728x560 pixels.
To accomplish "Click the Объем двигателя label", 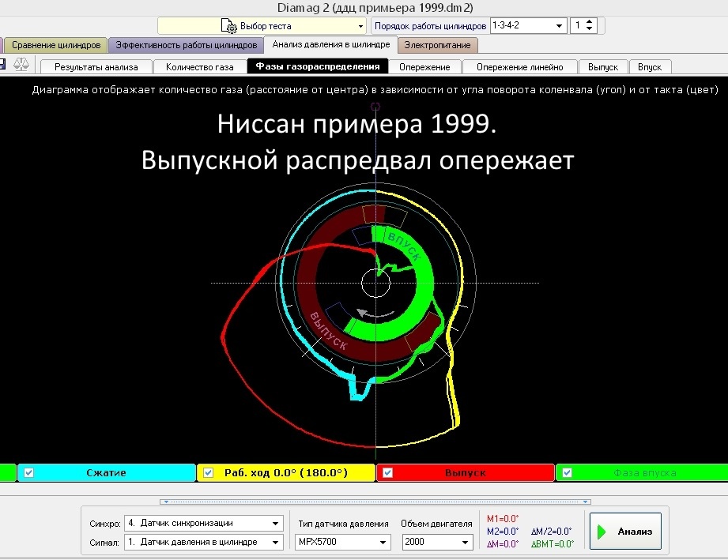I will coord(436,524).
